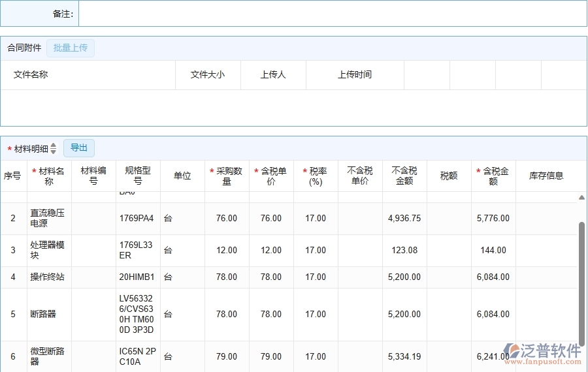Click the 合同附件 section title
The width and height of the screenshot is (588, 372).
[x=24, y=48]
